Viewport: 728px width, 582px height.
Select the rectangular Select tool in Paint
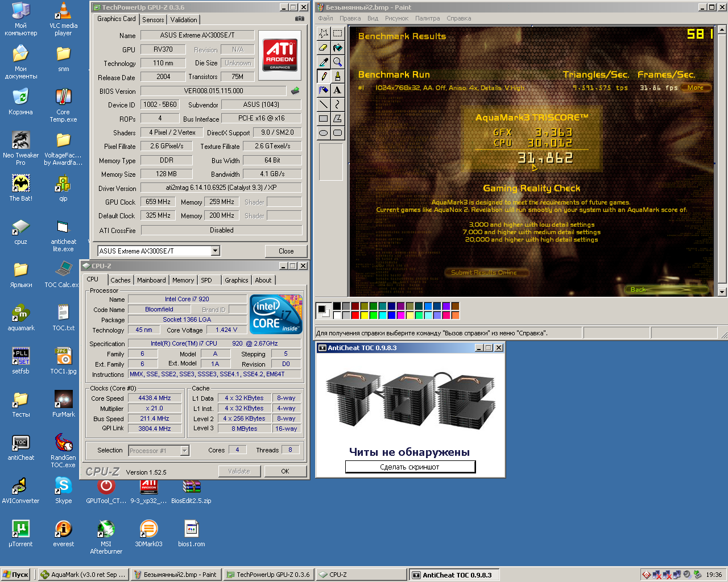338,33
